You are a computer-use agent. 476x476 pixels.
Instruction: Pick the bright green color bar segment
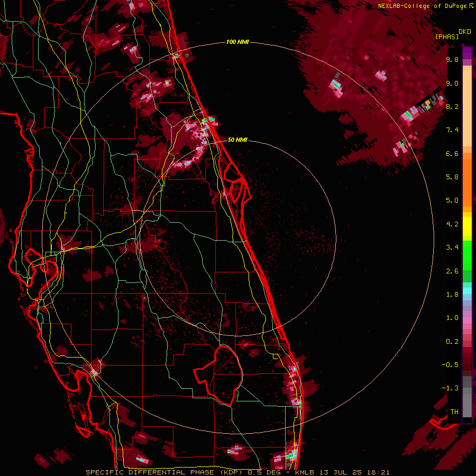[x=467, y=255]
